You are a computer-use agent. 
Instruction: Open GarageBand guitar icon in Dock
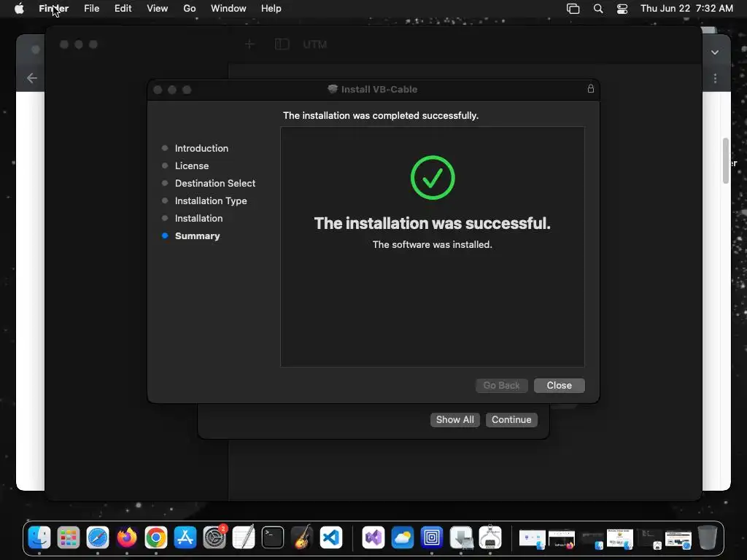(302, 537)
